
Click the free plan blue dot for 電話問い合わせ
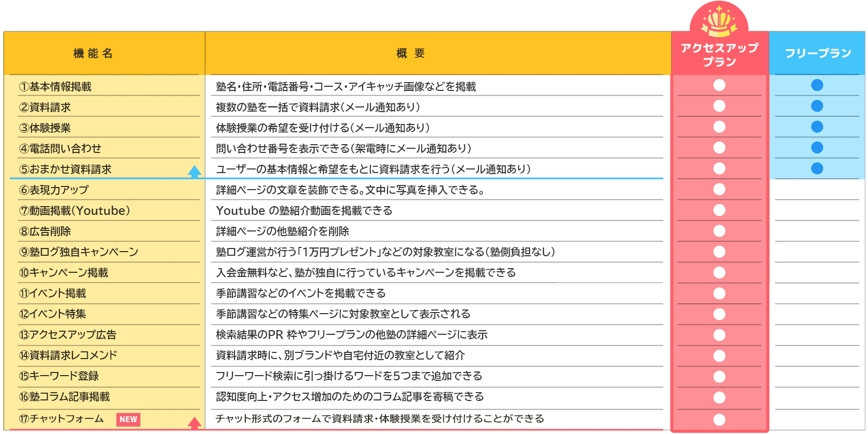click(817, 148)
